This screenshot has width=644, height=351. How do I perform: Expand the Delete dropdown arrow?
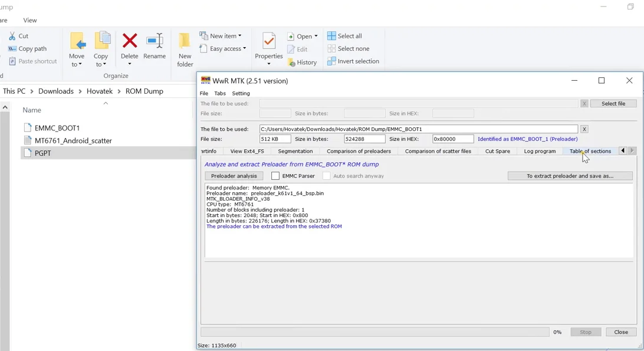click(129, 64)
